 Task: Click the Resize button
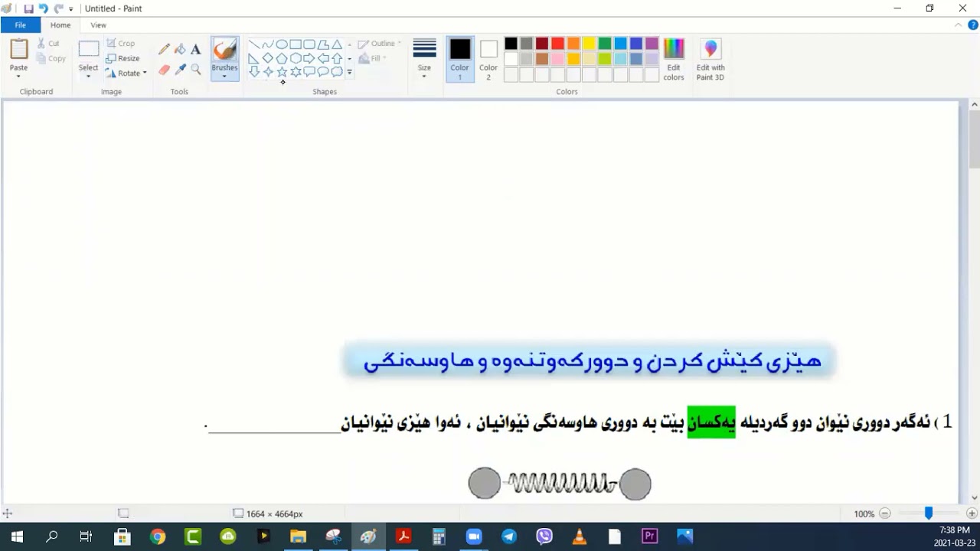[122, 58]
